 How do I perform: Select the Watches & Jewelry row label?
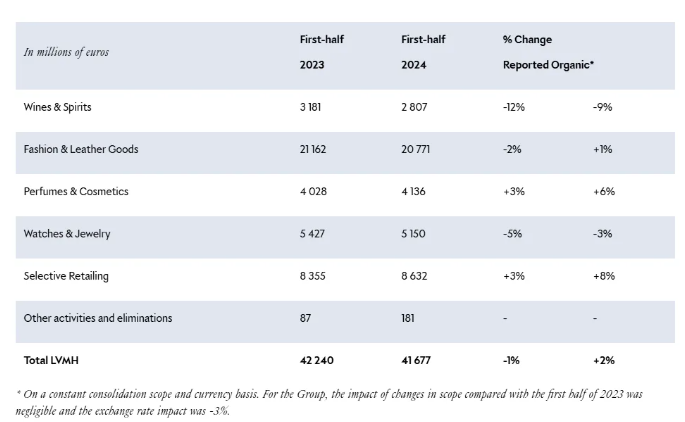point(66,234)
